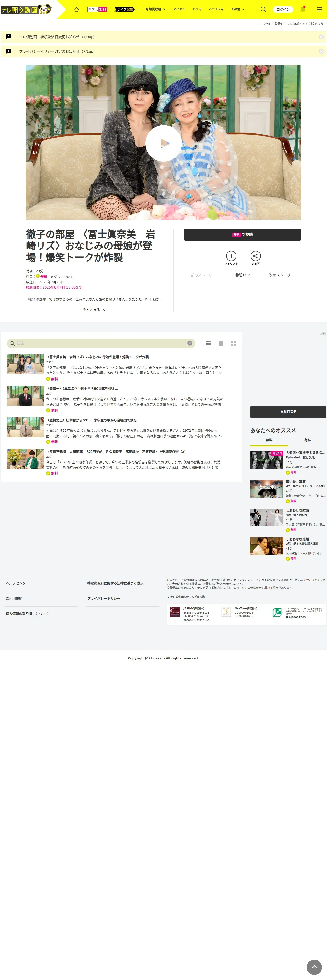Click the dark 番組TOP sidebar button
The height and width of the screenshot is (980, 327).
click(288, 412)
